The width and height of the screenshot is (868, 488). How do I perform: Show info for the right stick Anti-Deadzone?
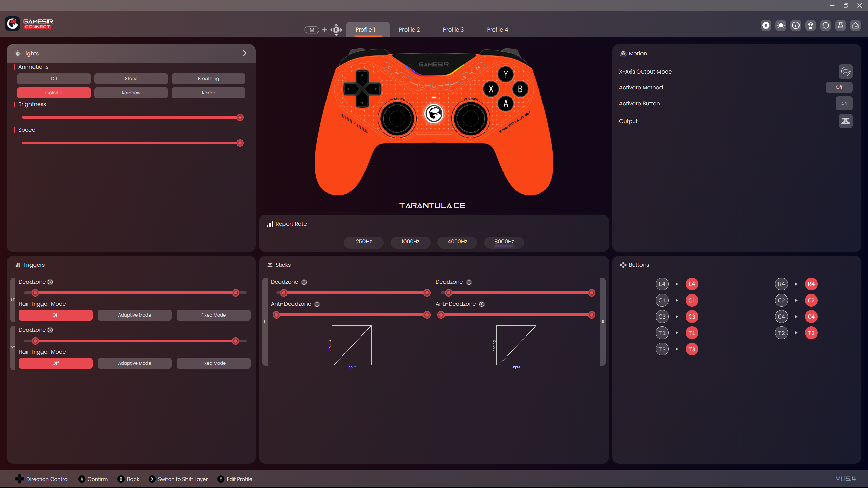(x=482, y=304)
